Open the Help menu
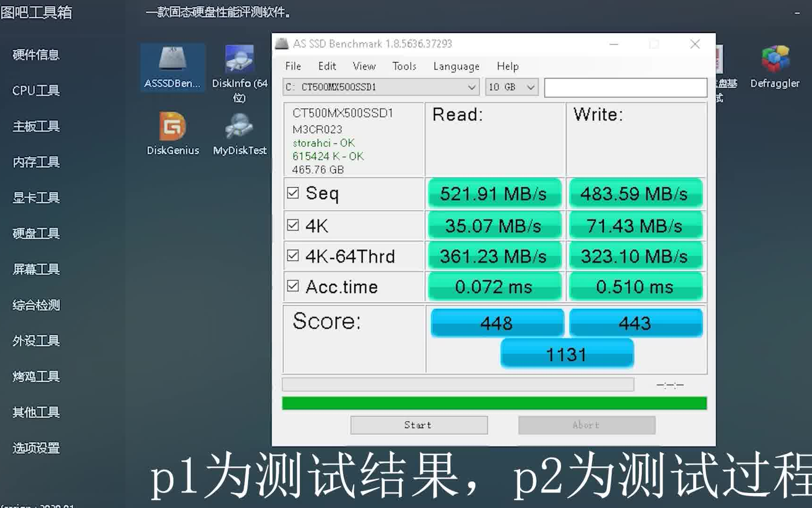Image resolution: width=812 pixels, height=508 pixels. tap(507, 66)
